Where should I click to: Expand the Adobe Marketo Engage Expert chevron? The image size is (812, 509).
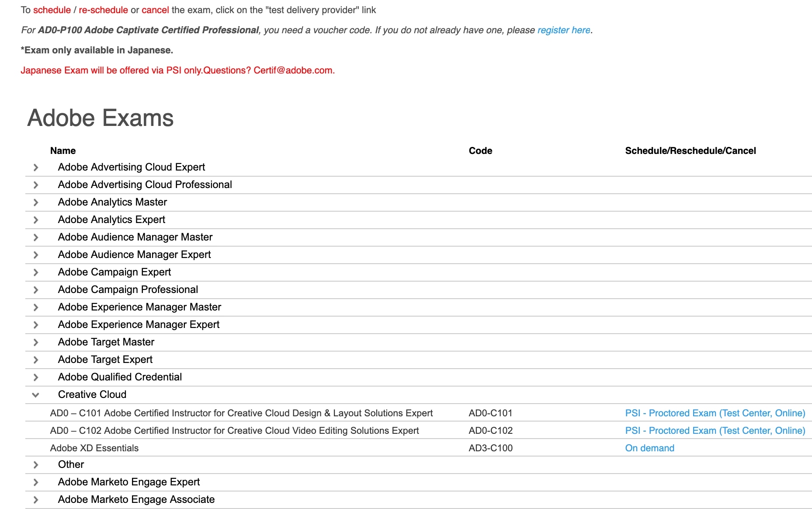tap(36, 482)
